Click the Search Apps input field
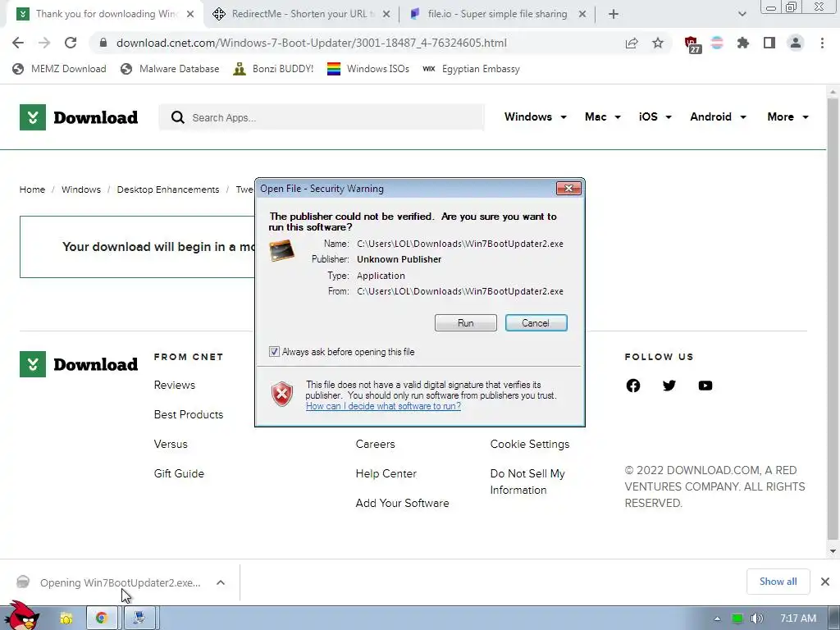 click(322, 117)
